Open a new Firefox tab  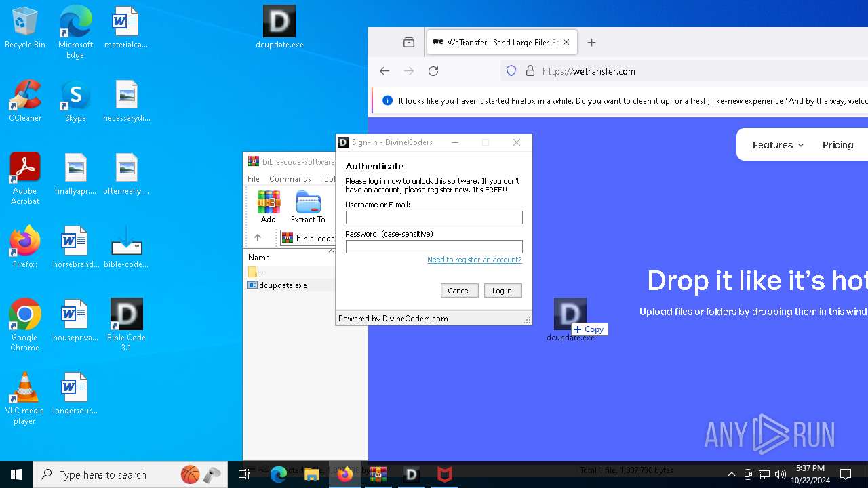pos(591,43)
